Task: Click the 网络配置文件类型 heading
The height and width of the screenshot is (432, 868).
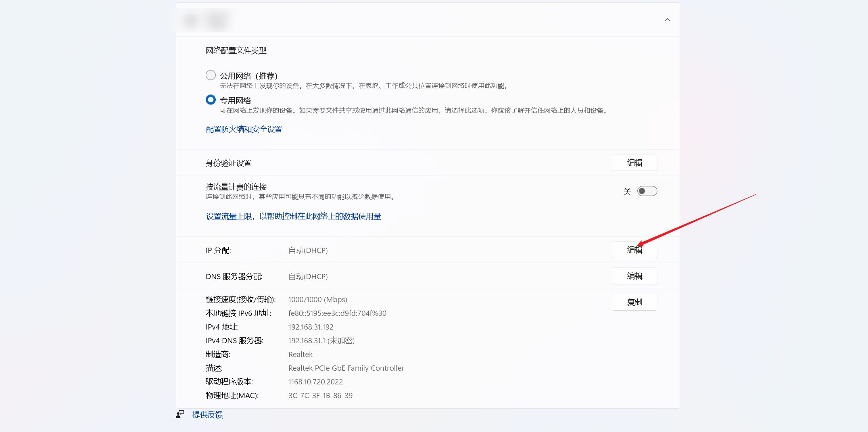Action: pyautogui.click(x=236, y=50)
